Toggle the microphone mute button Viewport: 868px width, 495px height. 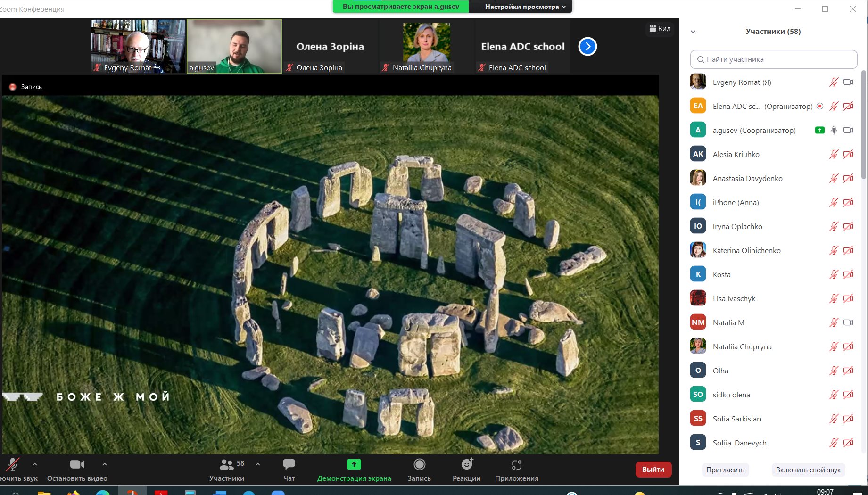point(12,465)
